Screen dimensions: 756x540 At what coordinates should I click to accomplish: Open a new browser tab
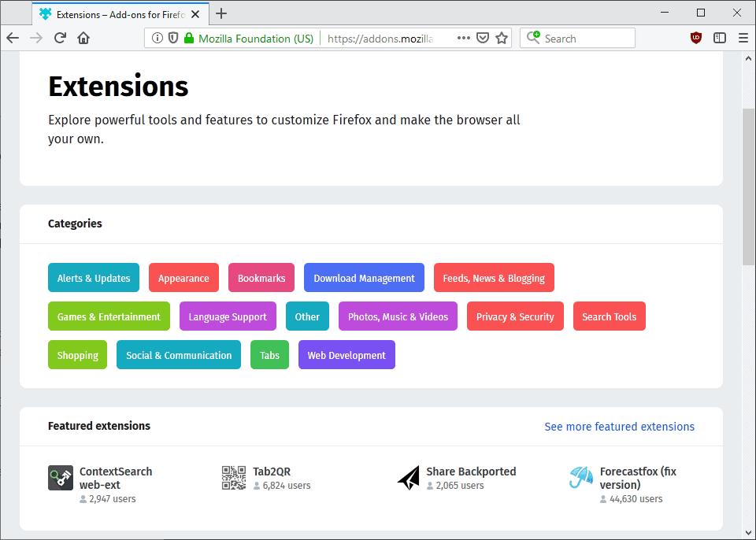coord(221,13)
